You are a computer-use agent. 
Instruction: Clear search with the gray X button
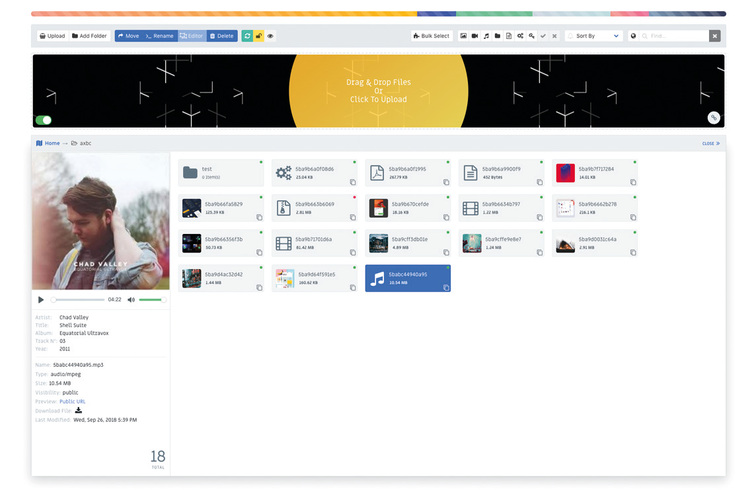click(x=715, y=36)
